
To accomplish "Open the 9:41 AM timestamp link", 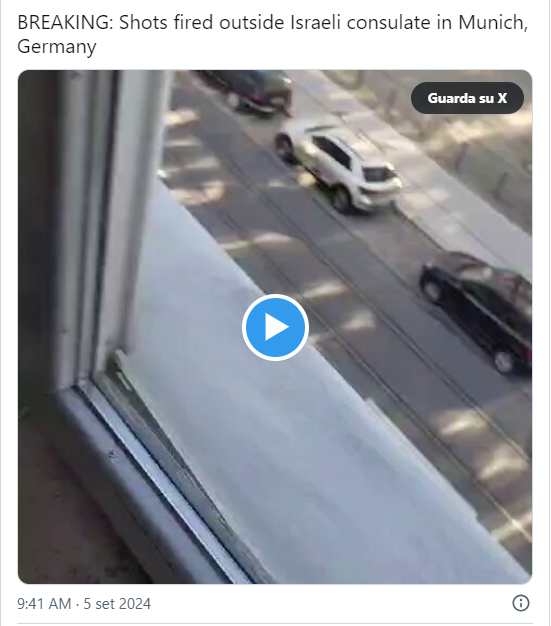I will coord(44,604).
